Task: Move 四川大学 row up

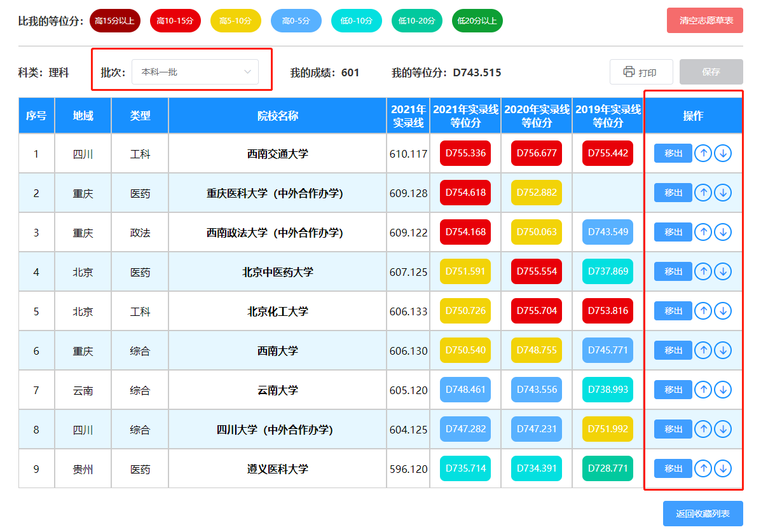Action: pyautogui.click(x=703, y=429)
